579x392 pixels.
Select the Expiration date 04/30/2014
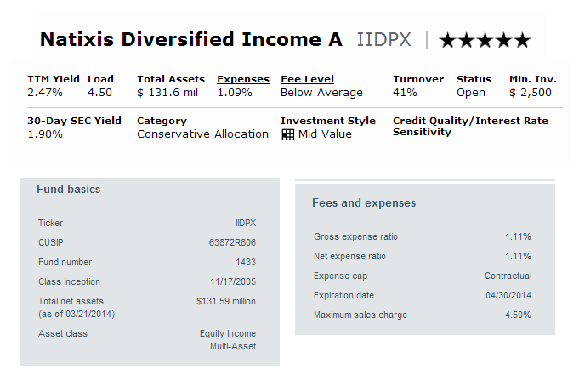point(508,296)
